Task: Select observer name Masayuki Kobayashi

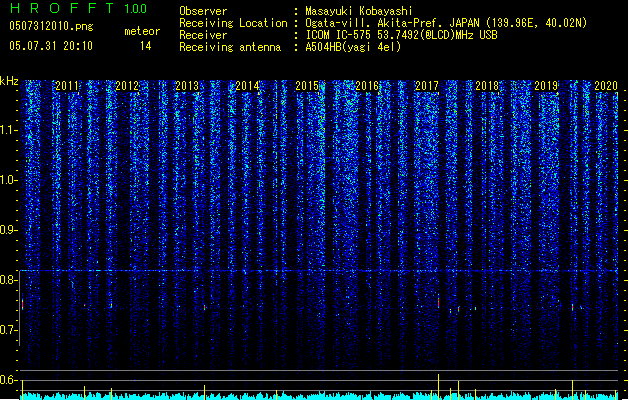Action: pyautogui.click(x=359, y=11)
